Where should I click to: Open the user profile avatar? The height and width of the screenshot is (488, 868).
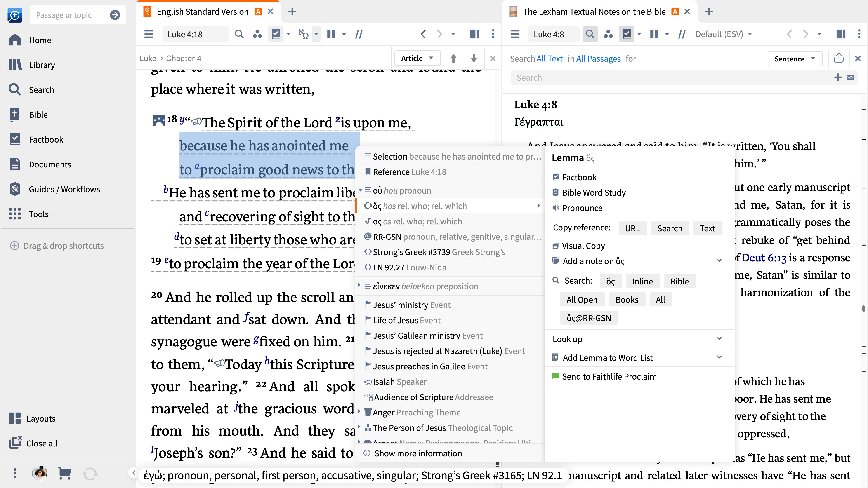coord(40,473)
